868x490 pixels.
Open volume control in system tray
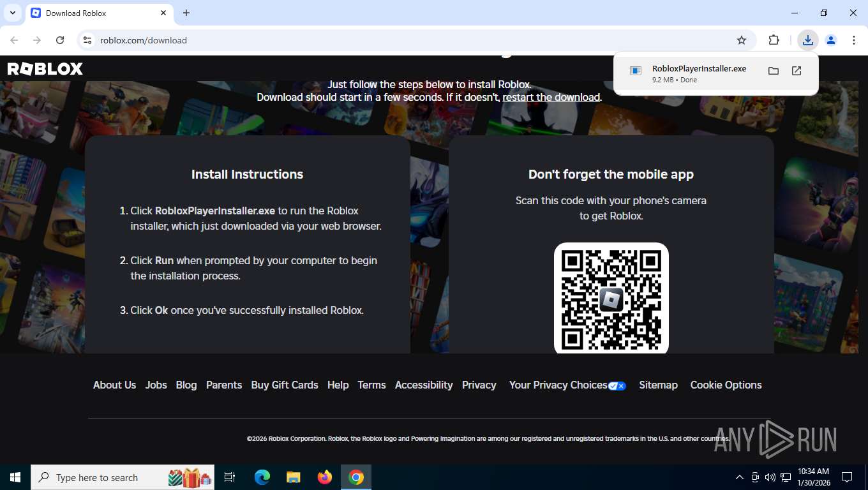pos(770,477)
